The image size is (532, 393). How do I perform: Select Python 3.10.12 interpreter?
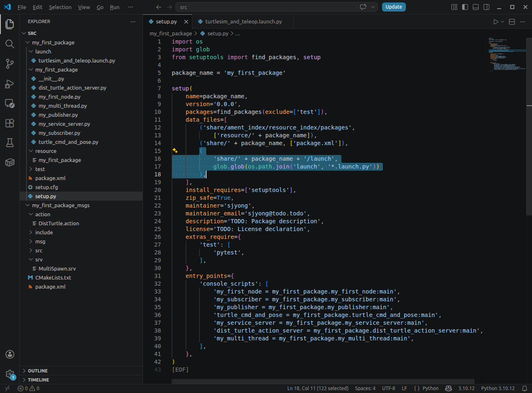497,388
